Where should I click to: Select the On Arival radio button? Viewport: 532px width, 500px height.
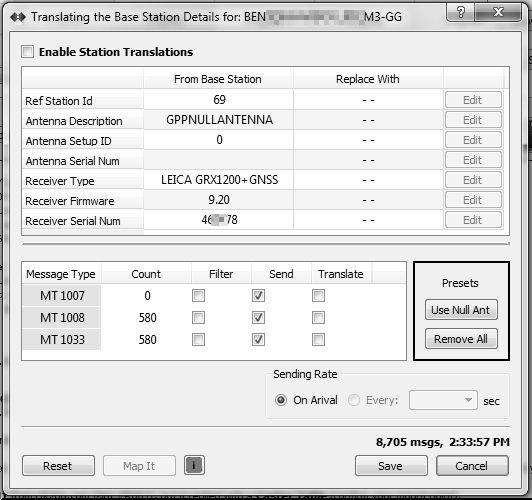click(281, 400)
